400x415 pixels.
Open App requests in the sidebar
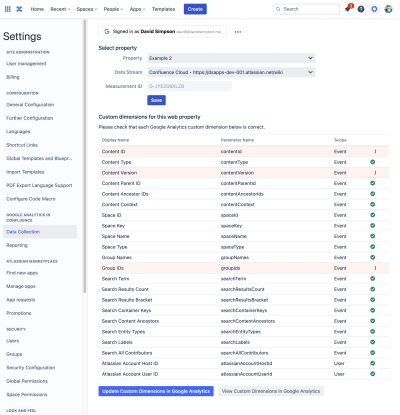21,300
